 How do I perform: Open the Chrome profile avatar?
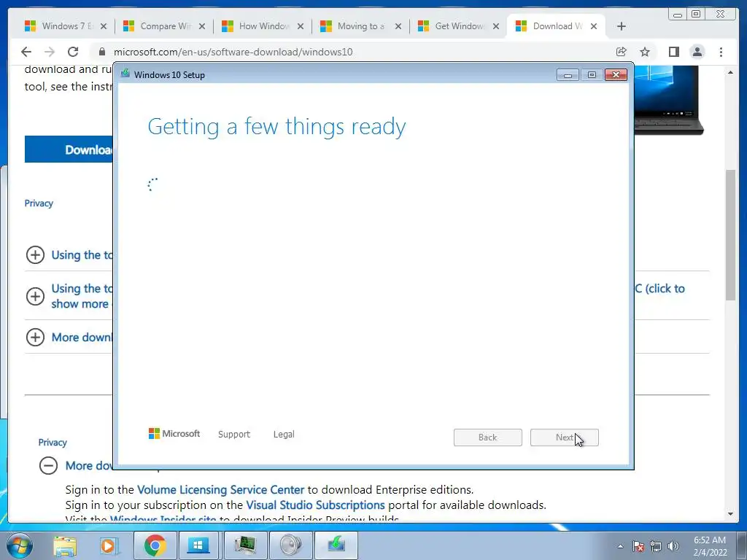pos(697,52)
